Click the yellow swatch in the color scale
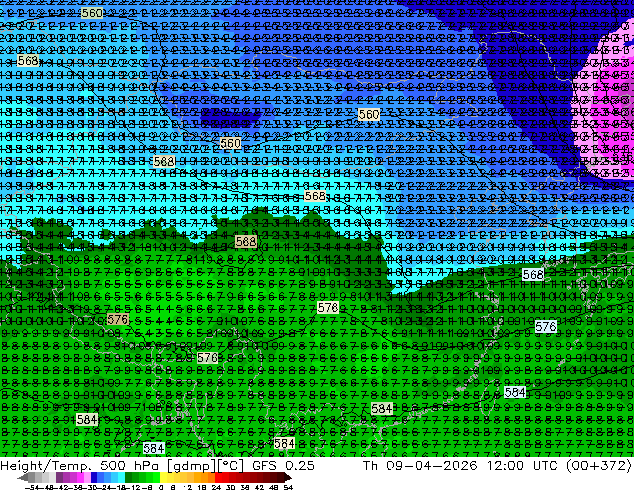 point(163,478)
